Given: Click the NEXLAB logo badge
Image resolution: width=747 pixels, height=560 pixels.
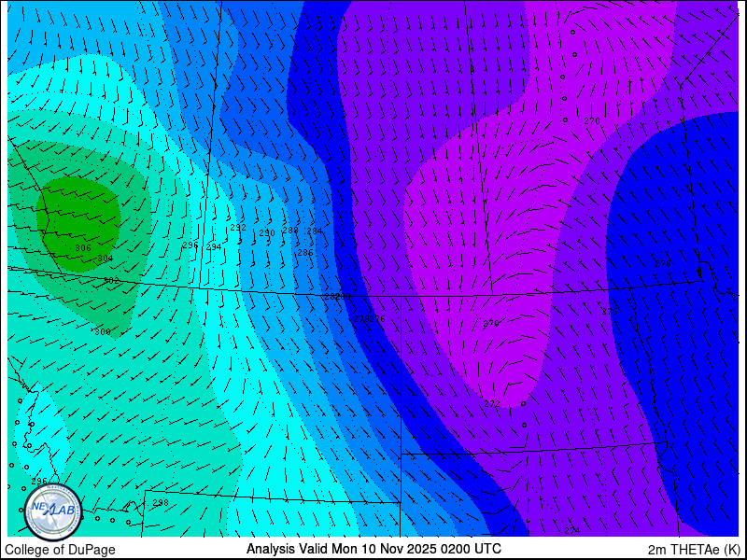Looking at the screenshot, I should [x=52, y=512].
